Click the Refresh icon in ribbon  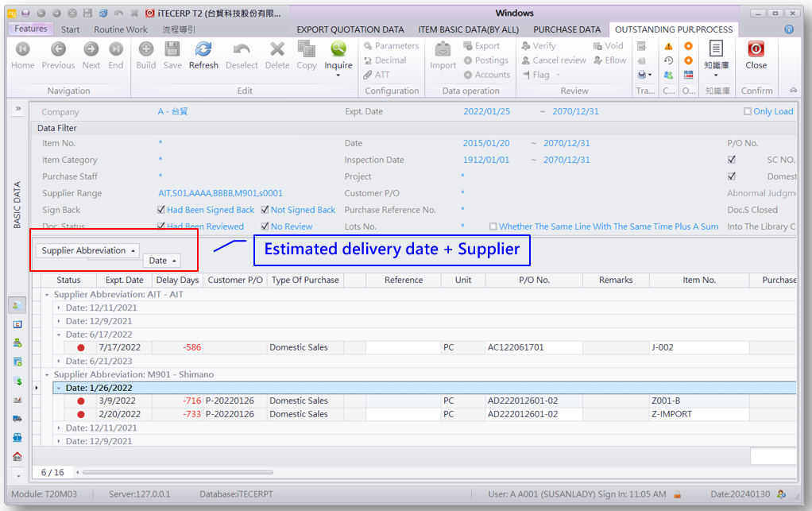tap(203, 50)
